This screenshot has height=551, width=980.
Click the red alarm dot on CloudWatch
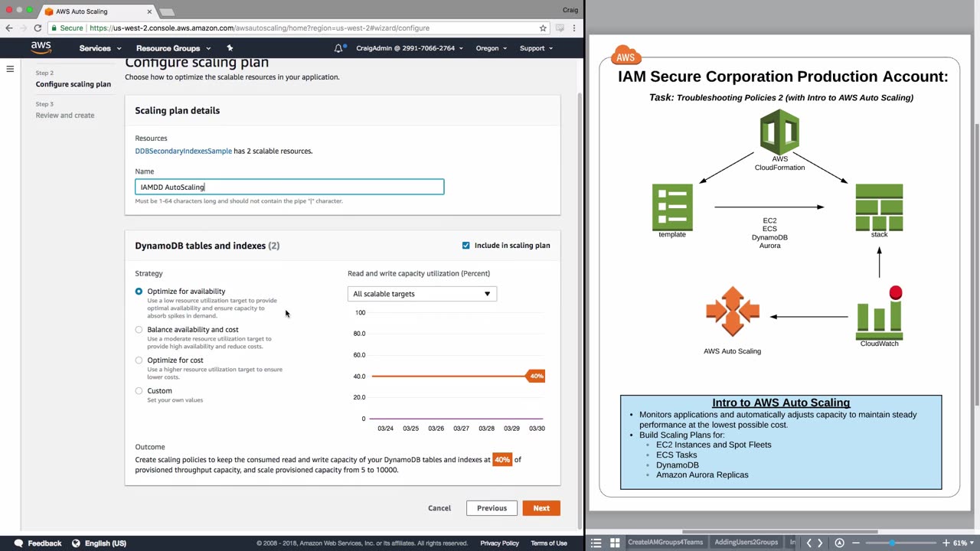[x=896, y=293]
